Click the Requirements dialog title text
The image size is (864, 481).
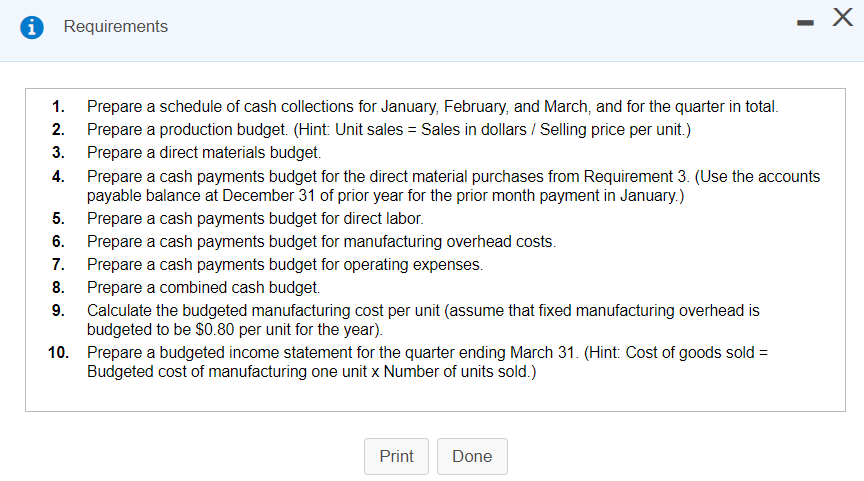click(x=116, y=26)
